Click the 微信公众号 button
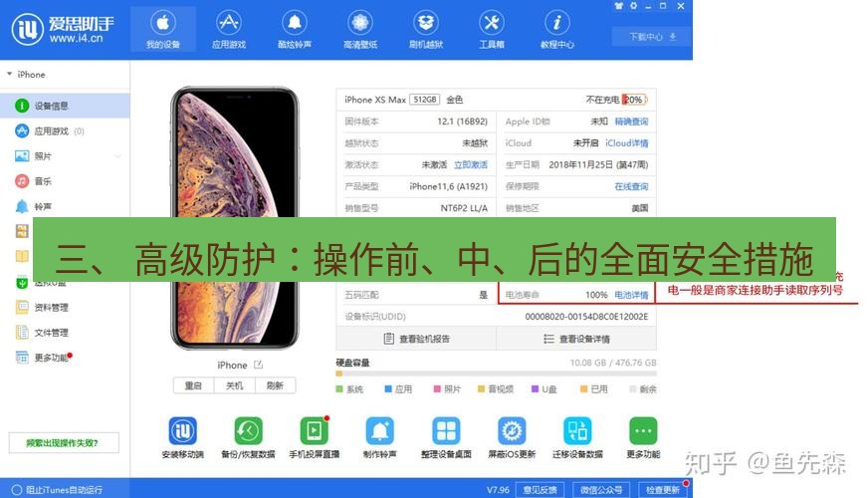 601,490
